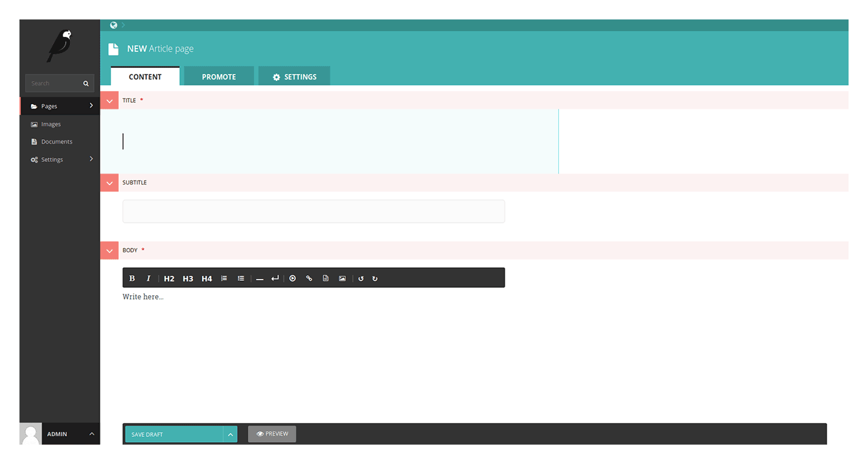This screenshot has height=466, width=868.
Task: Insert a numbered list
Action: (224, 278)
